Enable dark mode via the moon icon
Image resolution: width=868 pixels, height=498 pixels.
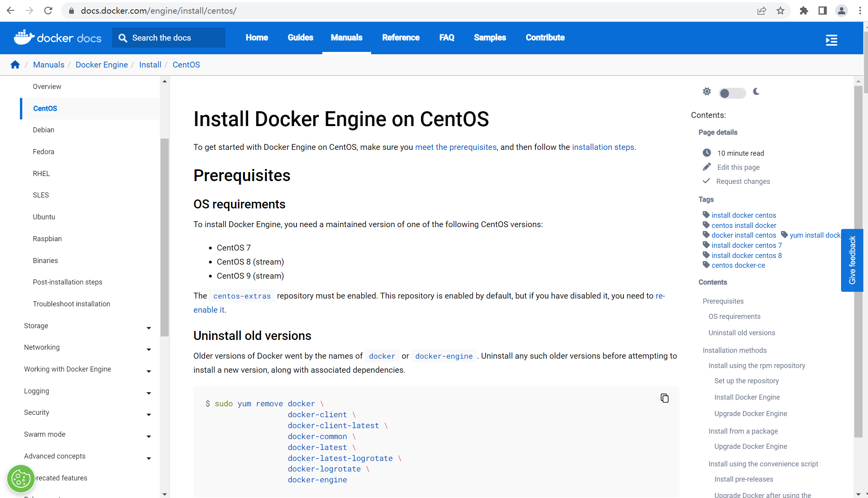tap(757, 92)
